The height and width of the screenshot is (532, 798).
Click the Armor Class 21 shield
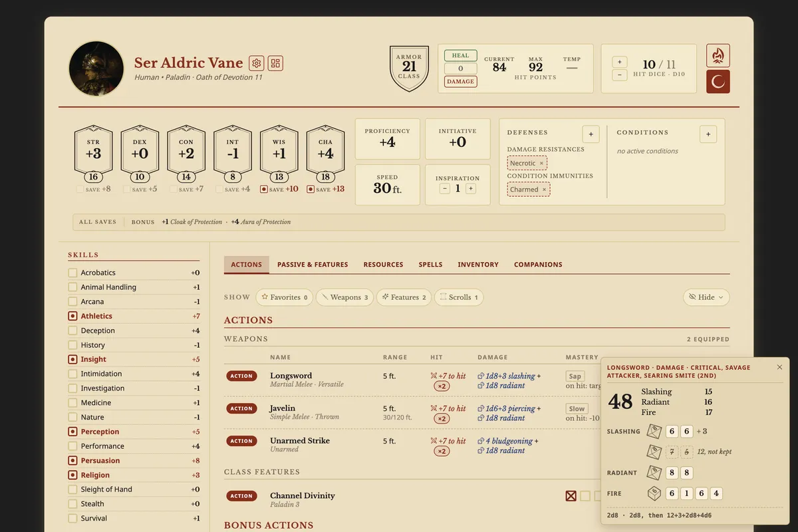tap(409, 67)
